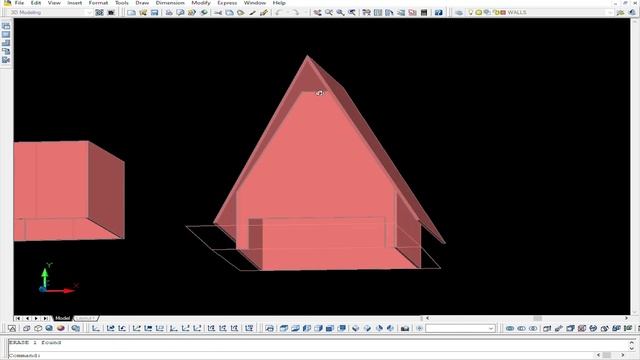Click the Open drawing icon
640x360 pixels.
point(143,13)
